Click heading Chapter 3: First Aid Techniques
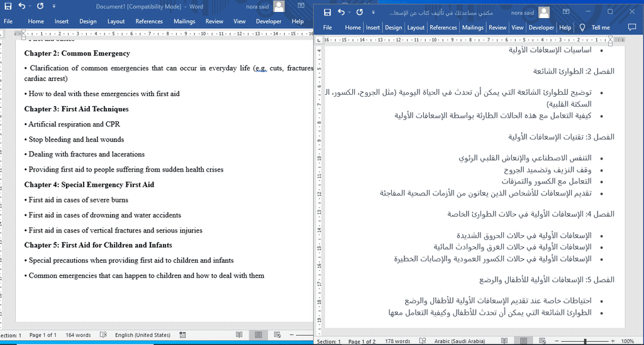This screenshot has width=644, height=345. tap(76, 109)
